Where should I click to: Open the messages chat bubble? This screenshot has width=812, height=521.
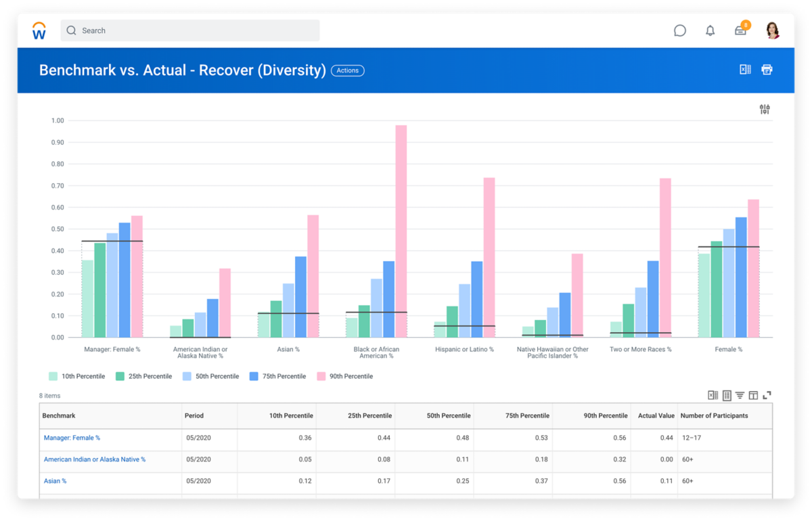point(679,30)
